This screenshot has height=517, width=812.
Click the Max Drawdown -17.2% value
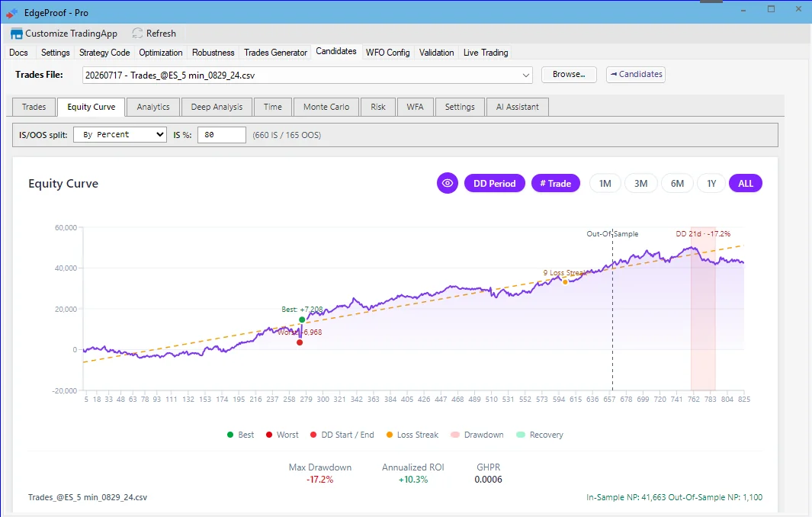[320, 480]
